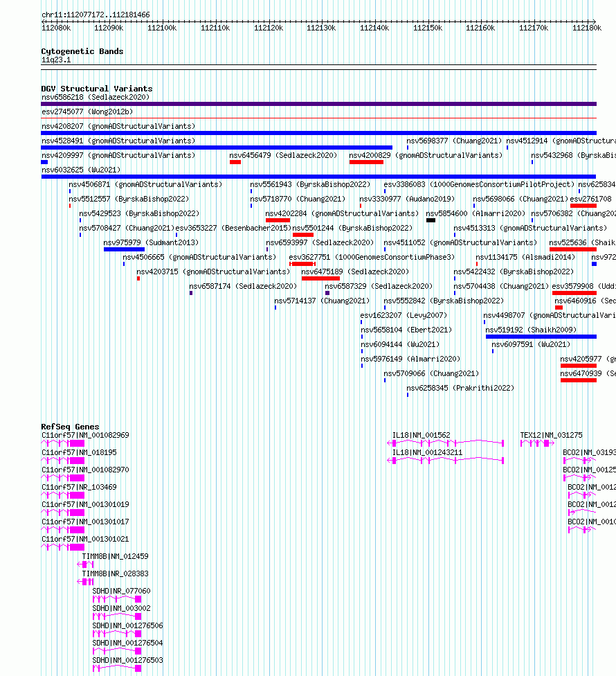Open the nsv4528491 variant label

(118, 141)
